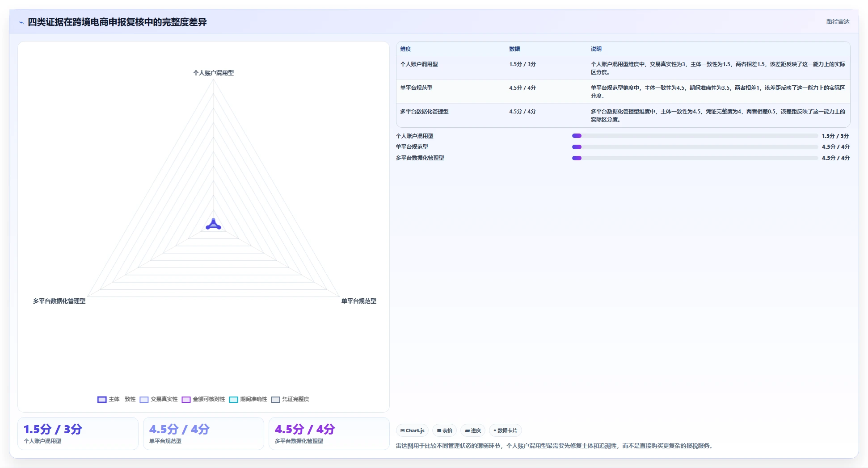Toggle the 金额可核对性 legend dataset

(x=203, y=399)
